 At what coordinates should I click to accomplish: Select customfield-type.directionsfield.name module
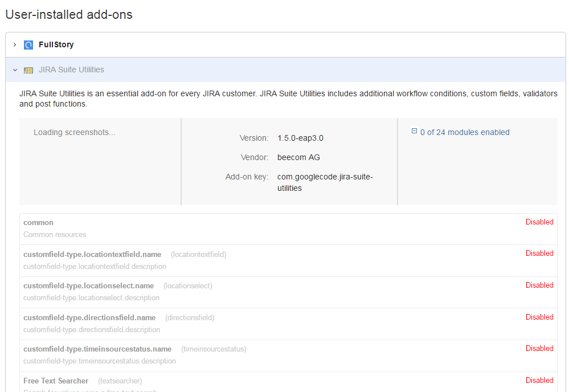coord(89,317)
